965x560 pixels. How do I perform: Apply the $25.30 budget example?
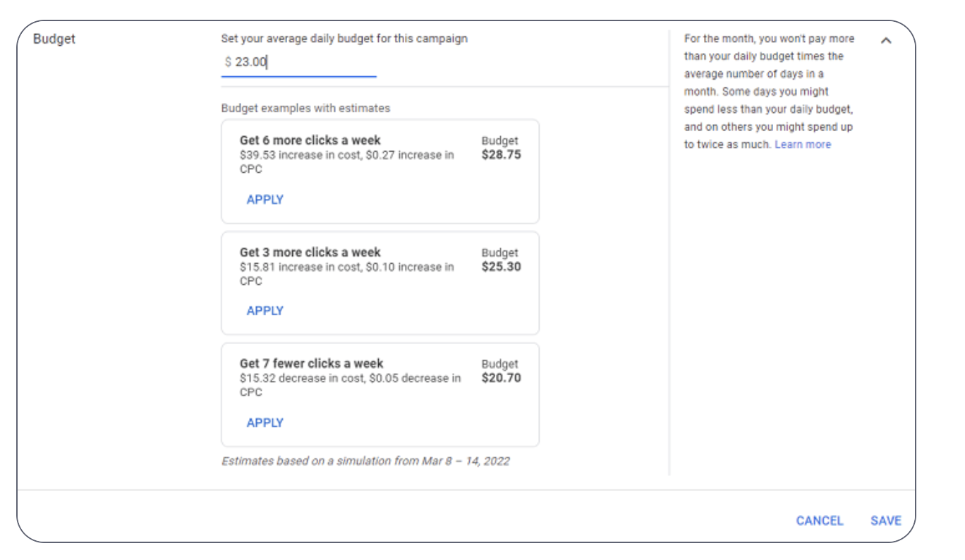tap(265, 311)
